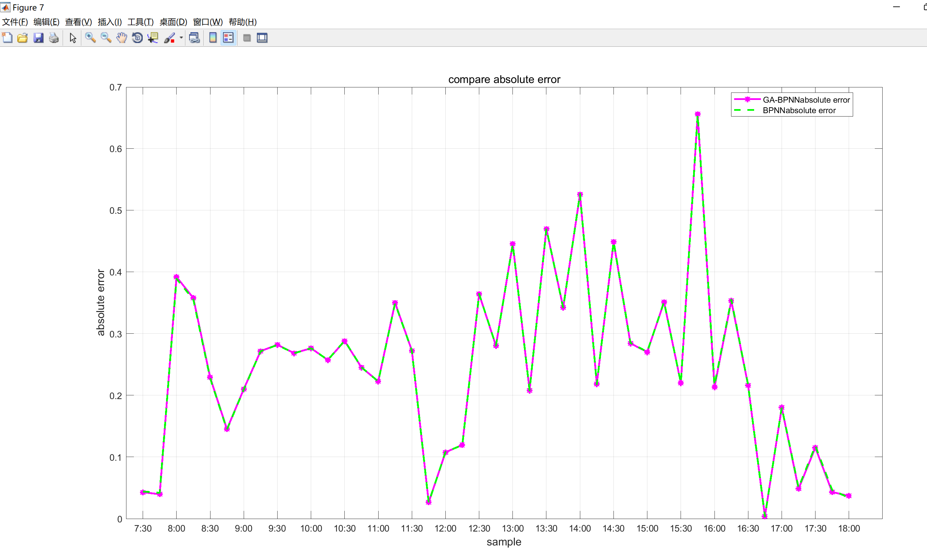Viewport: 927px width, 560px height.
Task: Save the figure using the floppy icon
Action: tap(38, 38)
